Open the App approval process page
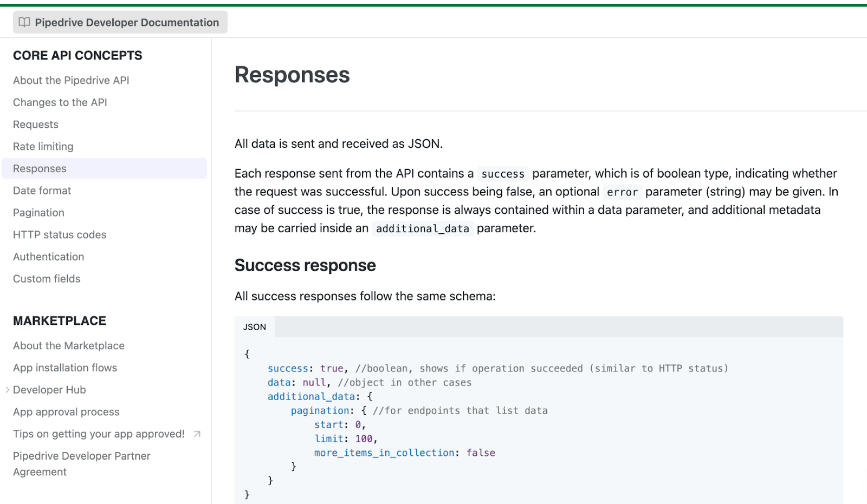The image size is (867, 504). coord(66,411)
